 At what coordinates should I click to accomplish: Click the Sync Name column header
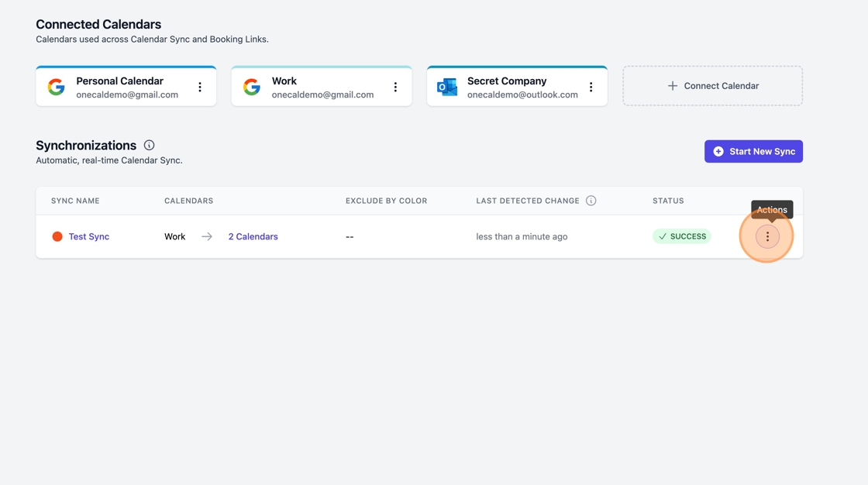pos(75,201)
